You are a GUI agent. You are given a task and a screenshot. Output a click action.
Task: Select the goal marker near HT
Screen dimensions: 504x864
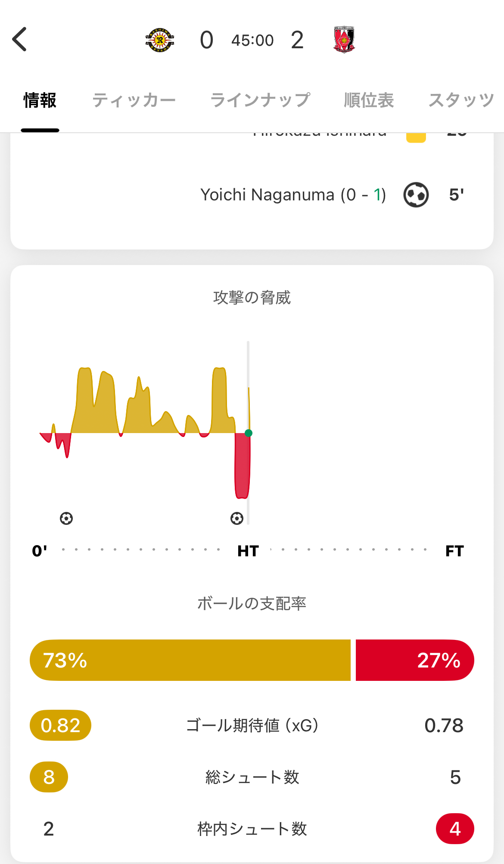tap(237, 518)
